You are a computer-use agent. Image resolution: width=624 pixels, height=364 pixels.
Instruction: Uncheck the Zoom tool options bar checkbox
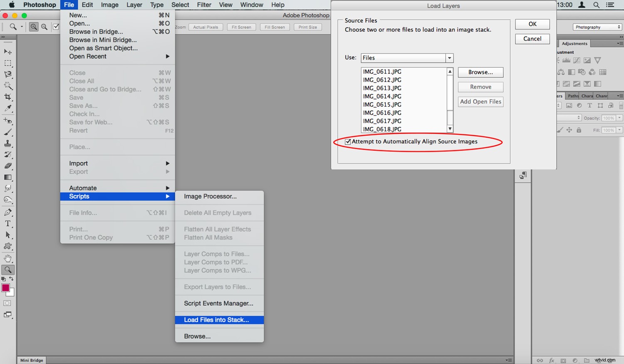tap(56, 26)
